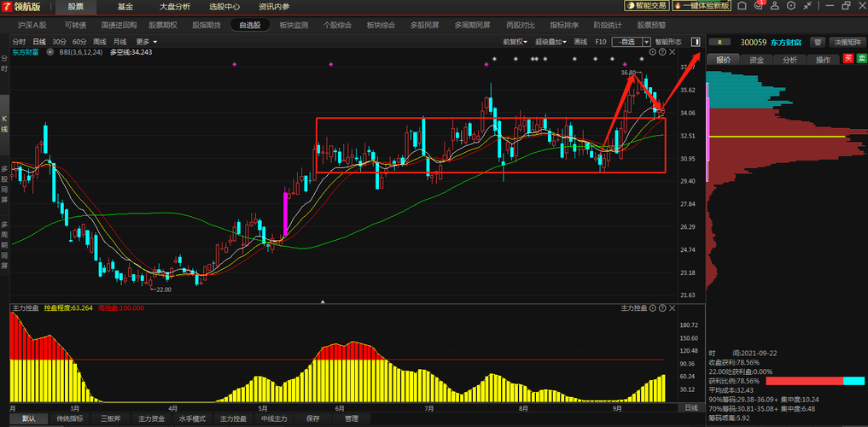Switch right panel to 资金 tab
This screenshot has height=427, width=868.
click(757, 60)
